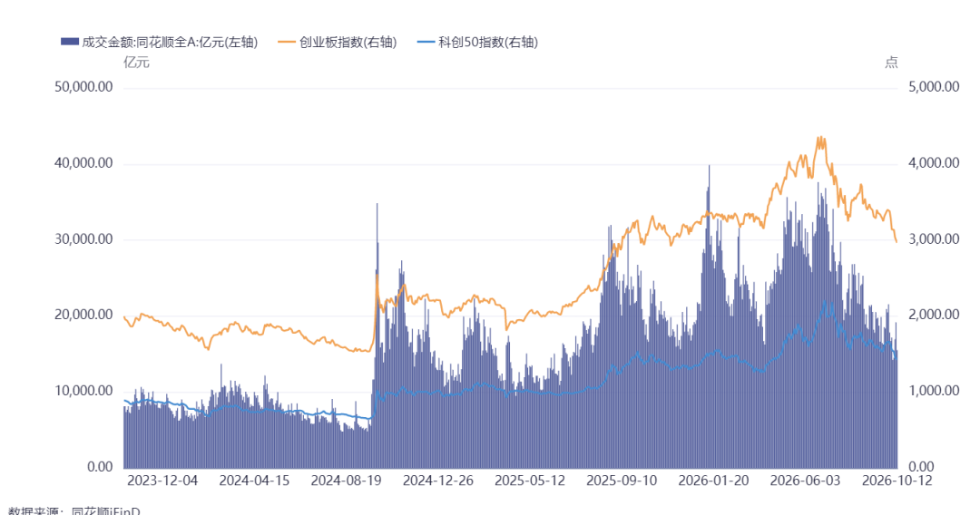Click right axis value 5,000.00
980x515 pixels.
tap(934, 87)
